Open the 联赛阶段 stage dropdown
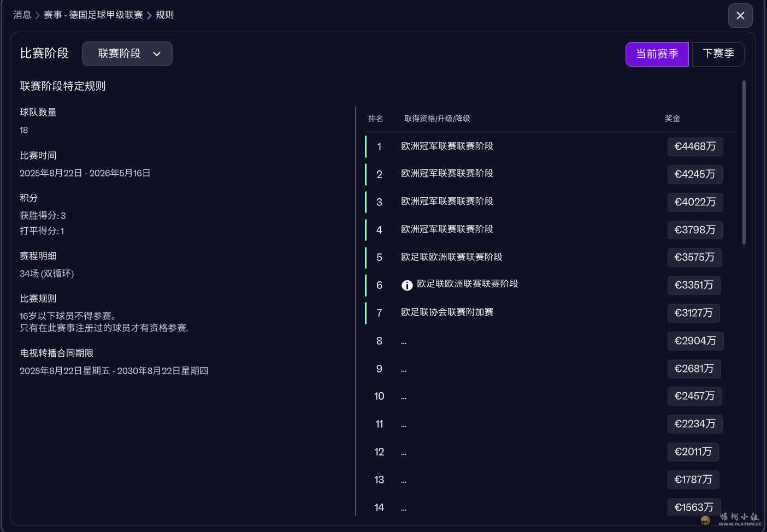 pos(127,54)
